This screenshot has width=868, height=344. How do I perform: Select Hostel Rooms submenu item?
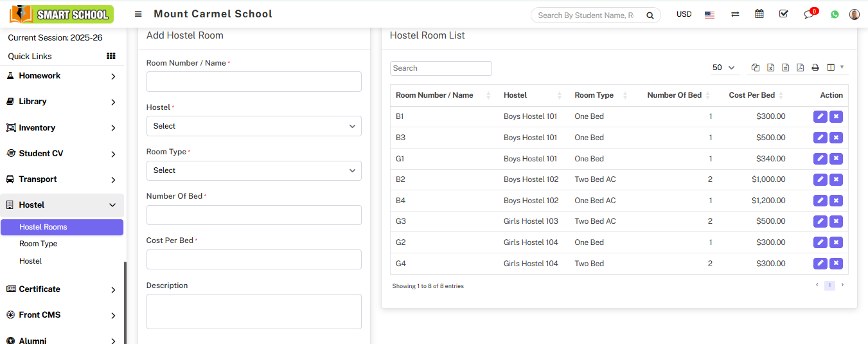point(62,227)
